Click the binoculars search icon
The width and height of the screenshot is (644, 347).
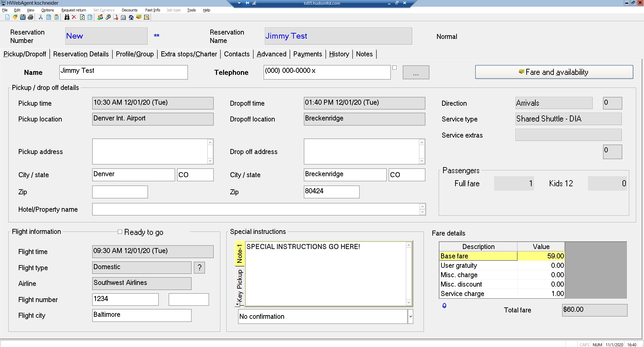(x=67, y=17)
